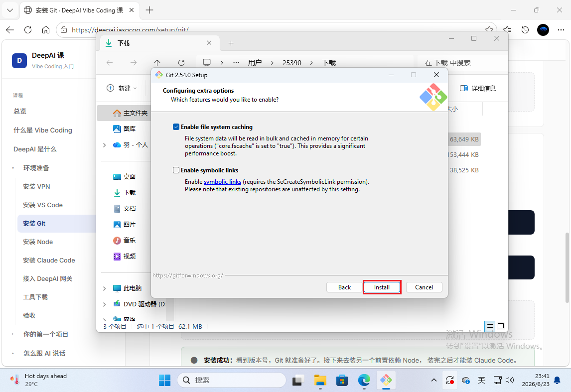Close the 下载 File Explorer tab

coord(209,43)
